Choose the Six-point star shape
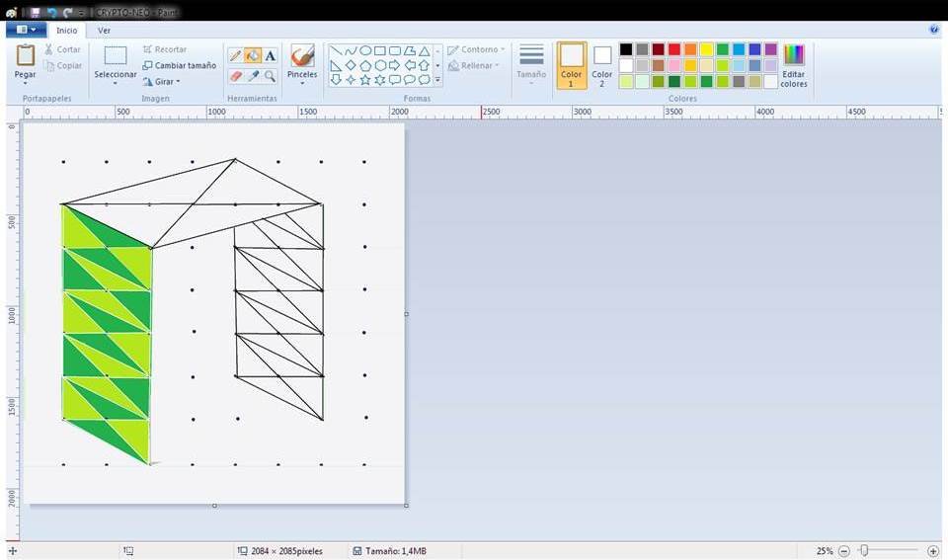Viewport: 948px width, 560px height. (379, 79)
